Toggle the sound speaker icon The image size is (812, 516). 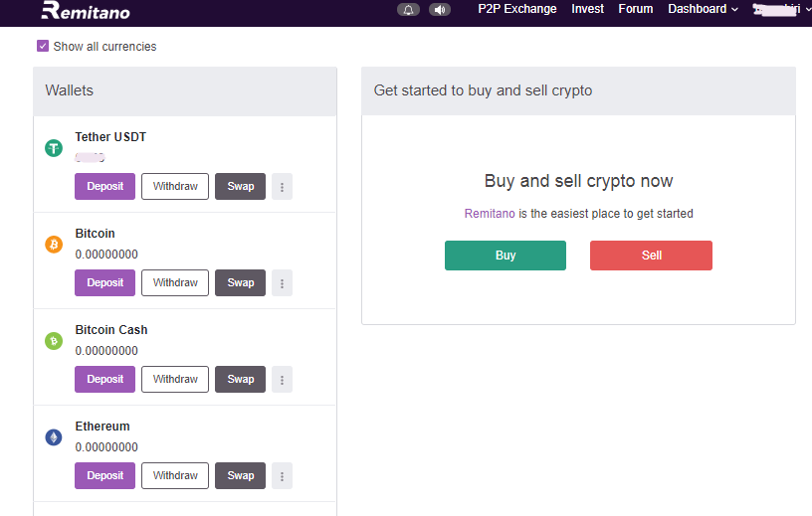point(440,10)
